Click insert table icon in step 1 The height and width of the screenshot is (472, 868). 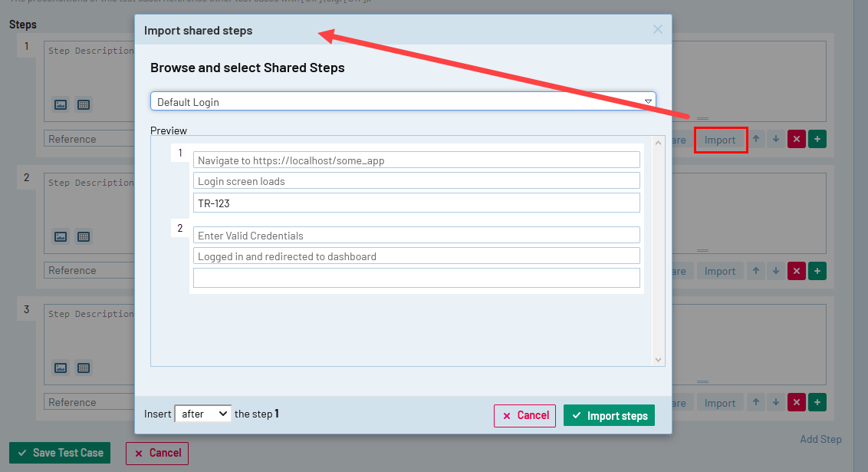point(84,104)
